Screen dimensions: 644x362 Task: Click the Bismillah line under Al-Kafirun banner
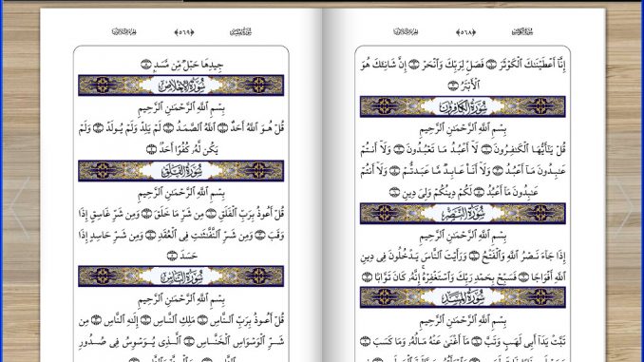(463, 129)
